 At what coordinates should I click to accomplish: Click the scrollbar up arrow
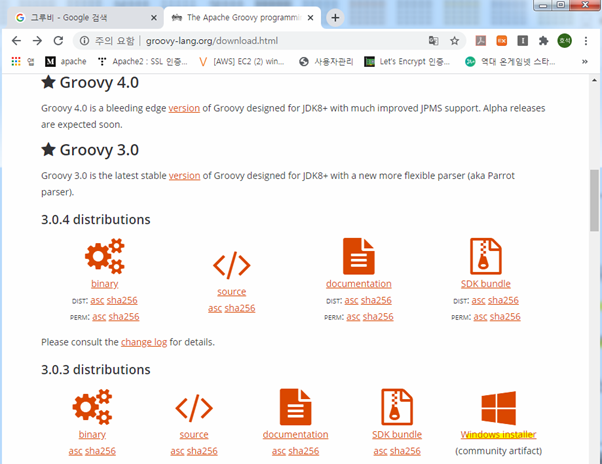594,80
